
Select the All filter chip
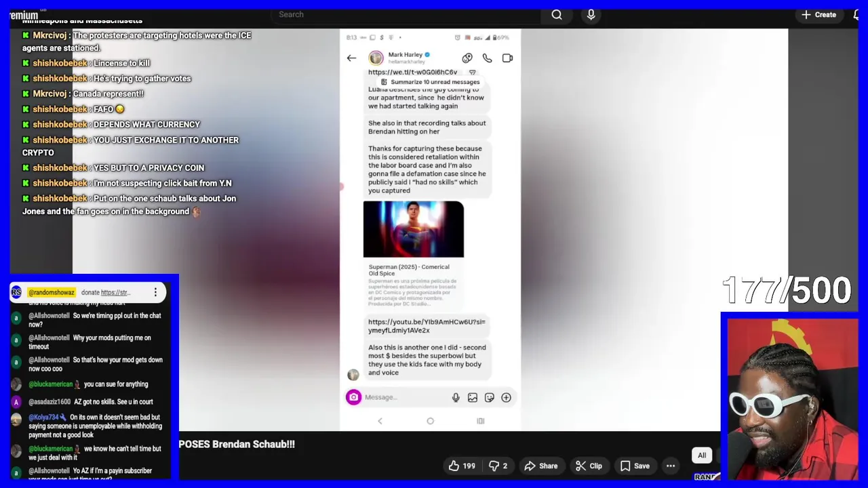(x=702, y=455)
